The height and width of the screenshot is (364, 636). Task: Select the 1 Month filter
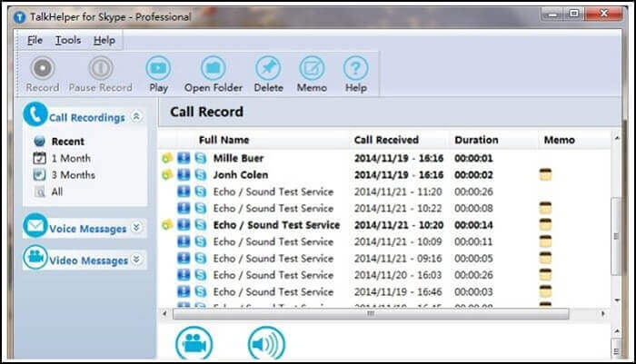pos(70,158)
